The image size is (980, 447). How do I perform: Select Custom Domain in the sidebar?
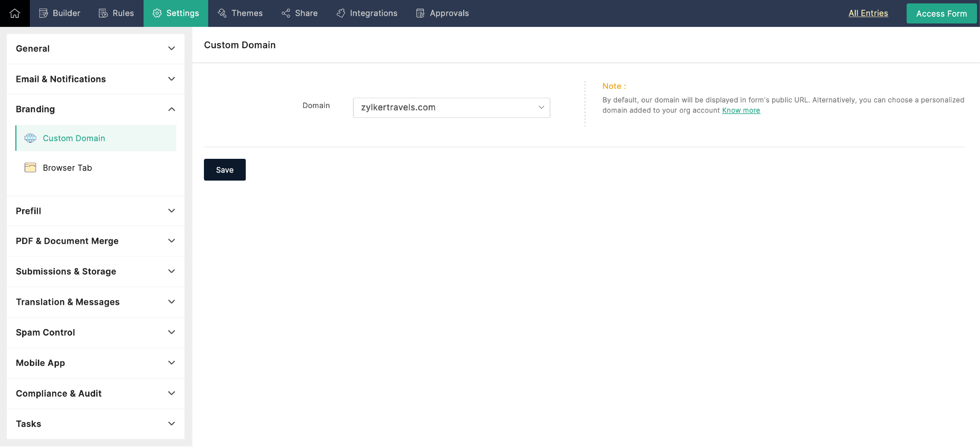tap(74, 138)
